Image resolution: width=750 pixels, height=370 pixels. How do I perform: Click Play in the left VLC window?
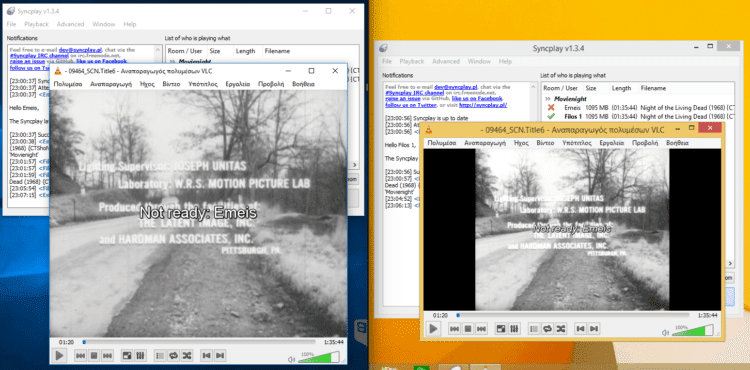(59, 356)
